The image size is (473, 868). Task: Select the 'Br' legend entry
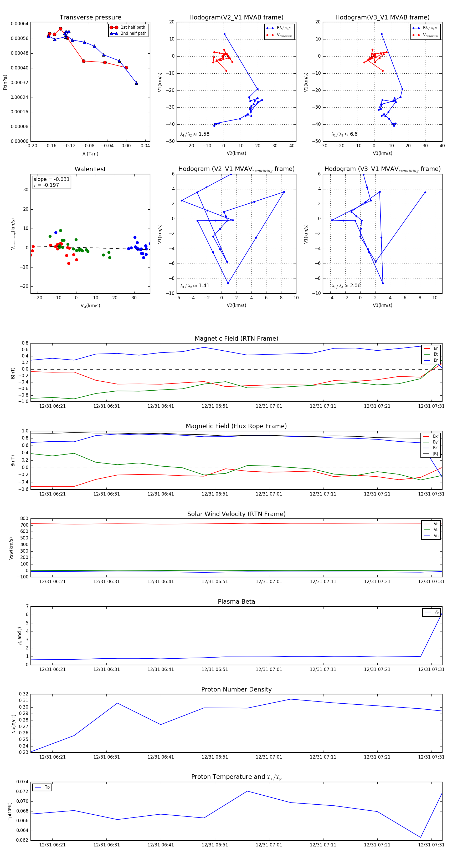pyautogui.click(x=431, y=349)
